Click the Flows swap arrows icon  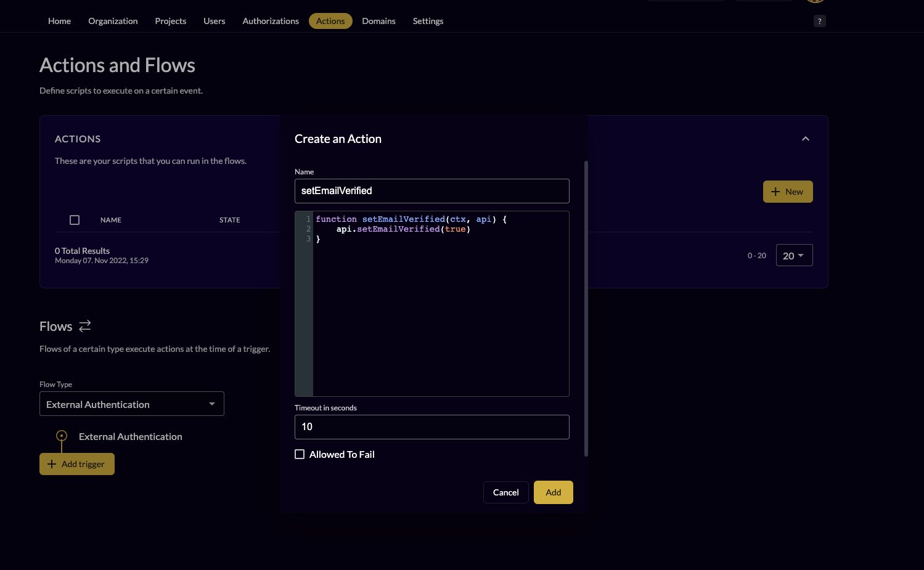tap(85, 325)
